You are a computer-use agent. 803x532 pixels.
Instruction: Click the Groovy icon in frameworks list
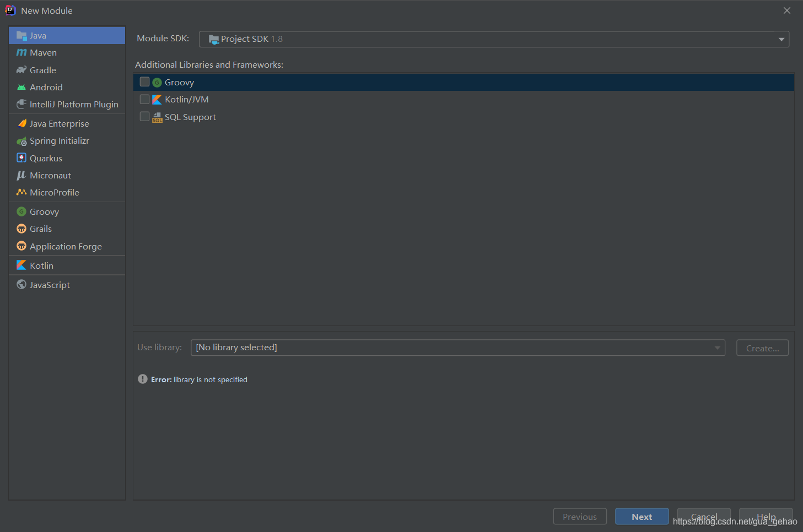[x=157, y=82]
